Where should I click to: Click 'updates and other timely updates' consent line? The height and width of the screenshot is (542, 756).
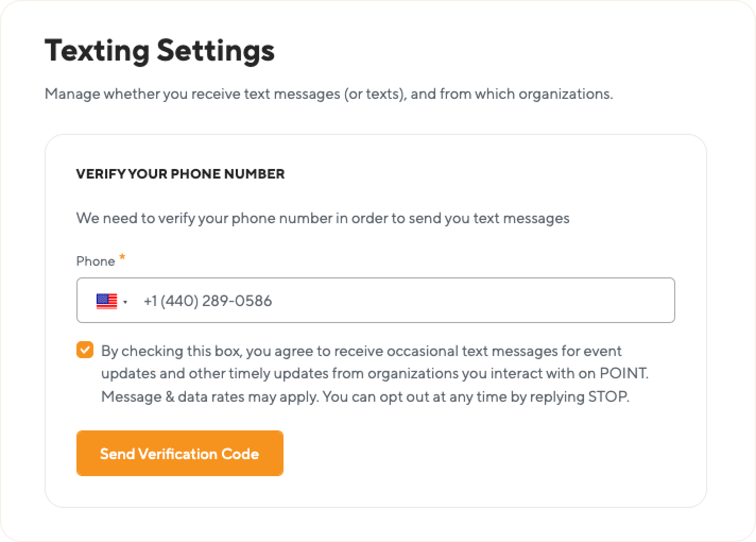375,374
